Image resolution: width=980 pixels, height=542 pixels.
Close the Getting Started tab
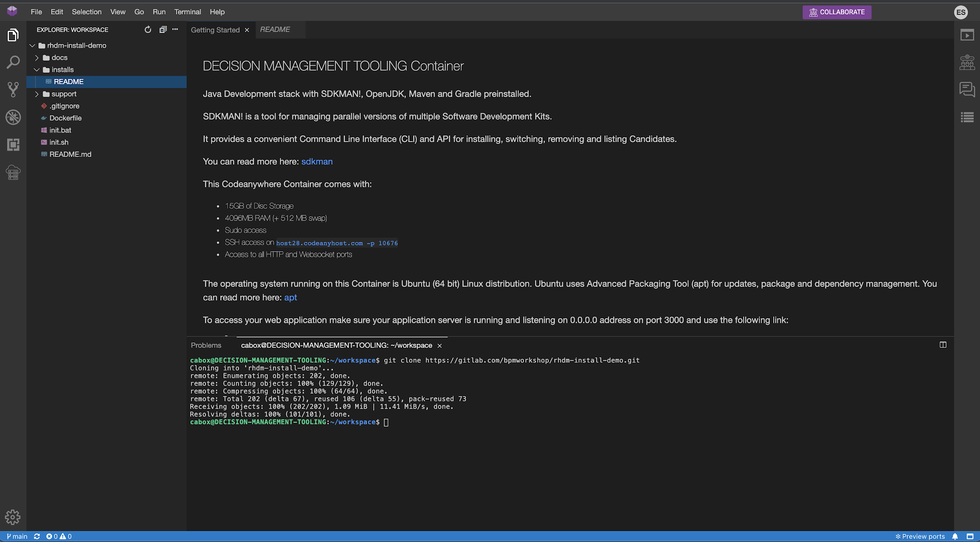247,30
